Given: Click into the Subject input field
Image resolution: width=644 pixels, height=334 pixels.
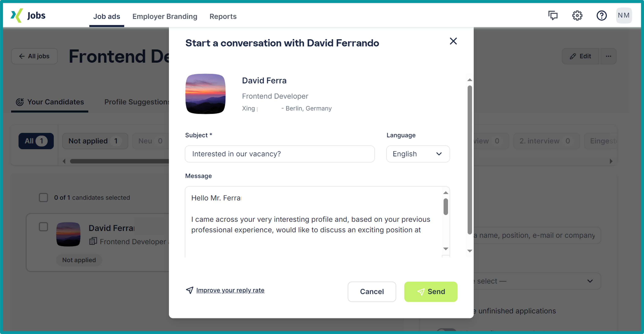Looking at the screenshot, I should tap(280, 154).
